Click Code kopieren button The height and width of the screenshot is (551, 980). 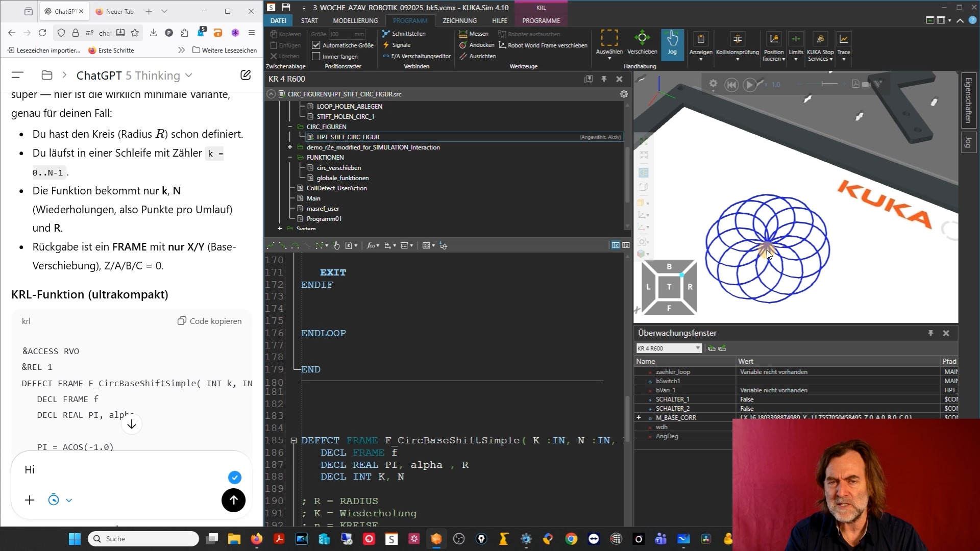click(209, 321)
